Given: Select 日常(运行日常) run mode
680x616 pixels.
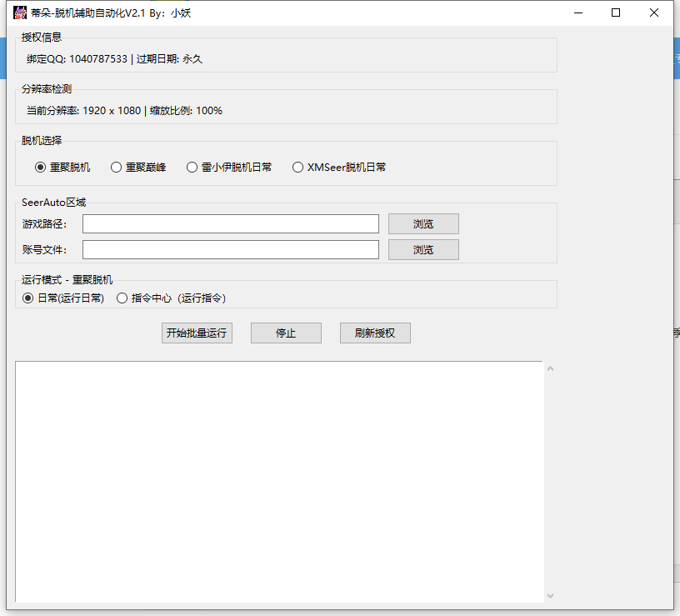Looking at the screenshot, I should point(63,298).
